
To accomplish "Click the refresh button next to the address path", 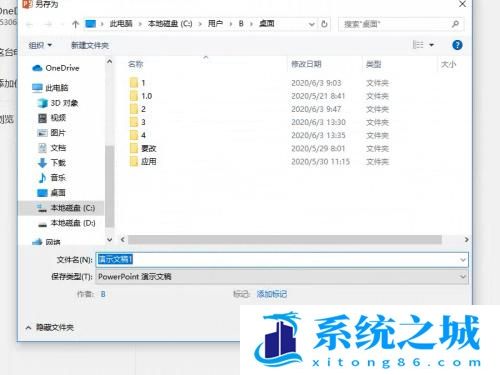I will pyautogui.click(x=324, y=24).
